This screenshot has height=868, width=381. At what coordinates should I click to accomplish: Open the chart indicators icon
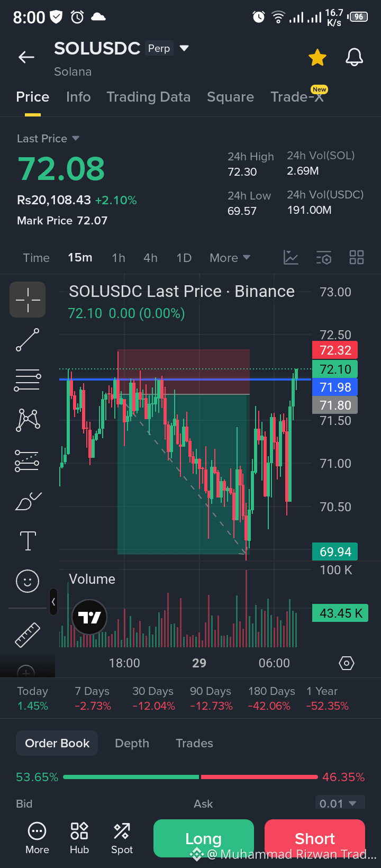click(291, 258)
